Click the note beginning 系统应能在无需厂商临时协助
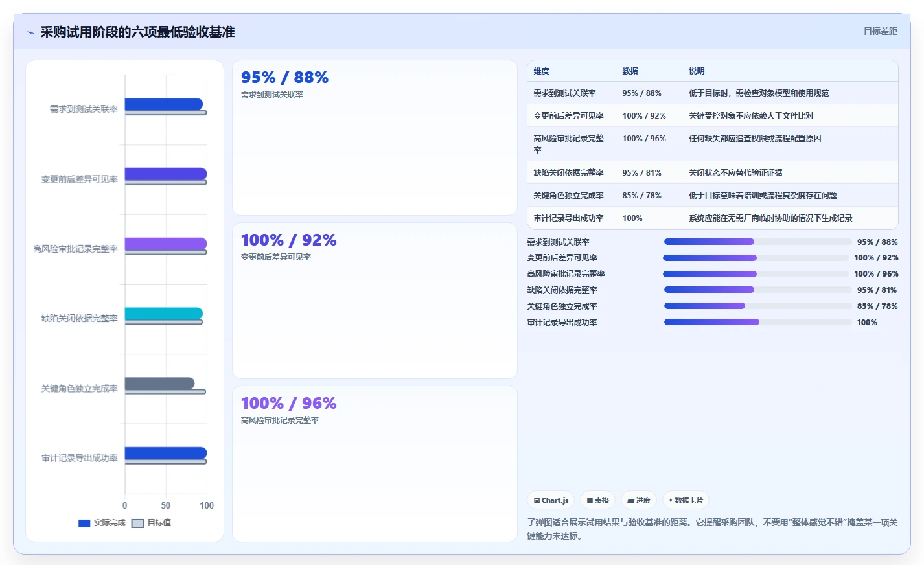This screenshot has height=565, width=924. point(770,218)
